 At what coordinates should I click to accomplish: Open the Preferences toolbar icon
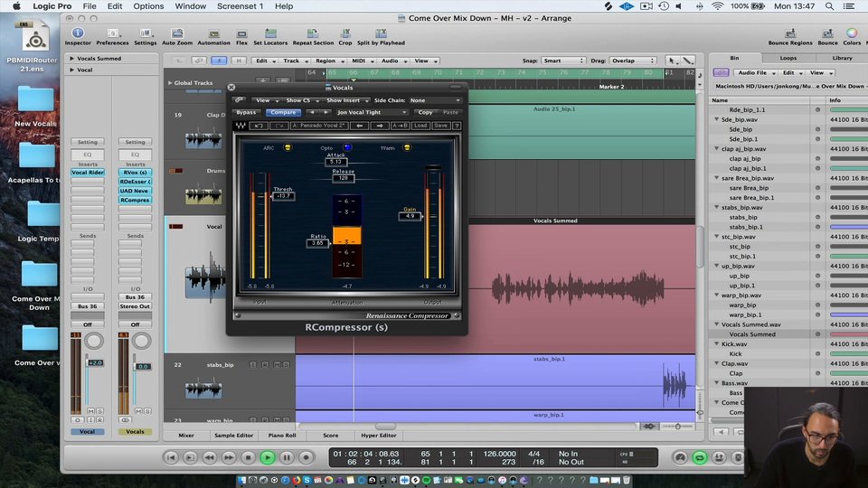(x=112, y=36)
